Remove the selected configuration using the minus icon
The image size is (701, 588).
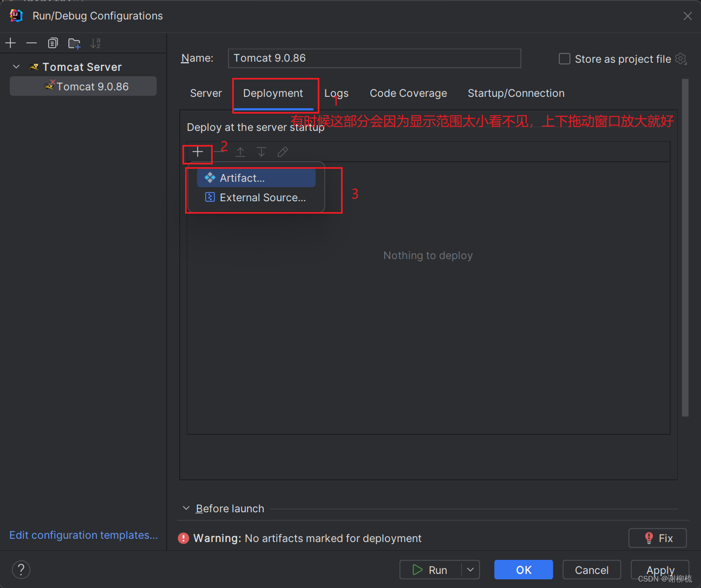pos(31,43)
